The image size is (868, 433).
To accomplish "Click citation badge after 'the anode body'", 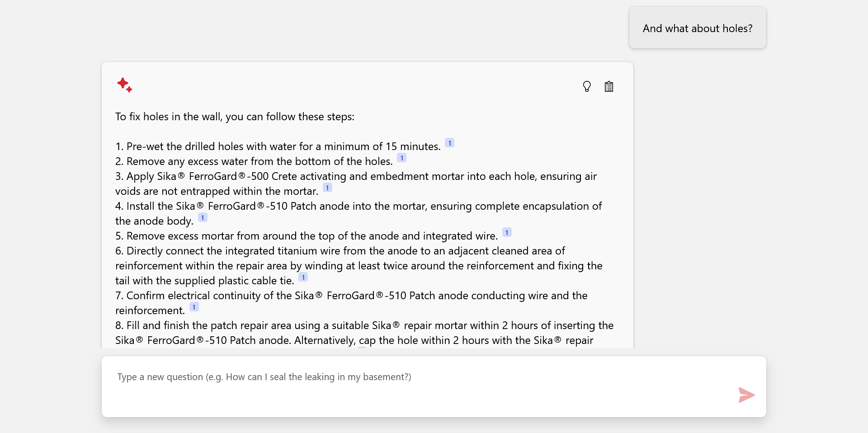I will coord(203,217).
